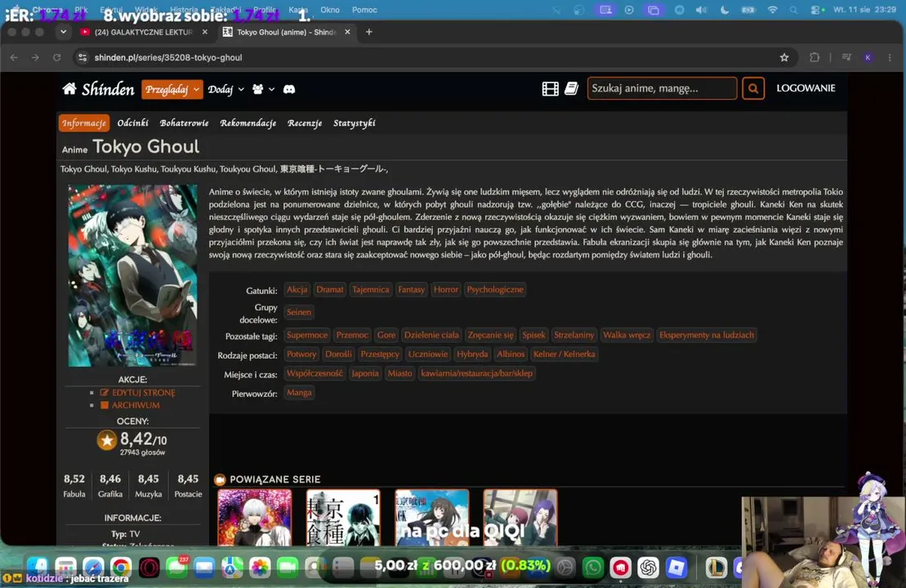The height and width of the screenshot is (588, 906).
Task: Click the Seinen target group tag
Action: 299,312
